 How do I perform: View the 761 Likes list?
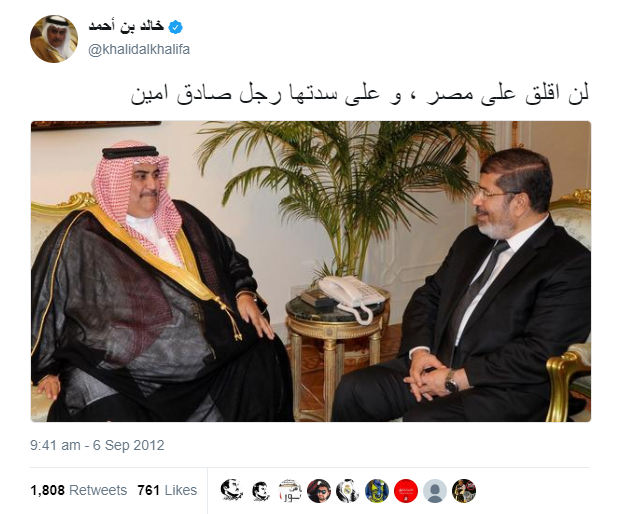pos(167,490)
